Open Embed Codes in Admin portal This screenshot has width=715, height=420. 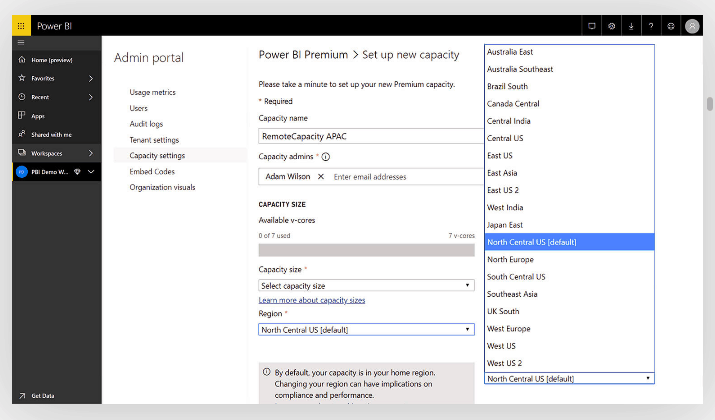click(152, 171)
